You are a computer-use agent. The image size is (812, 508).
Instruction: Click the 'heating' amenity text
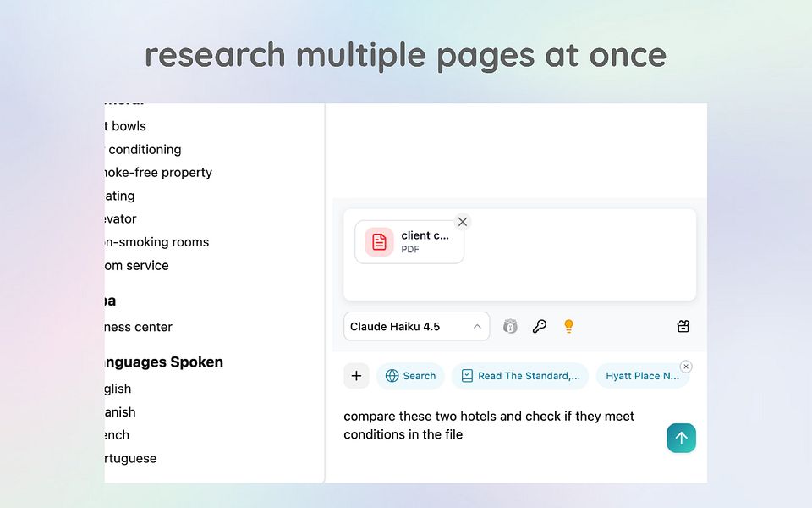point(119,196)
